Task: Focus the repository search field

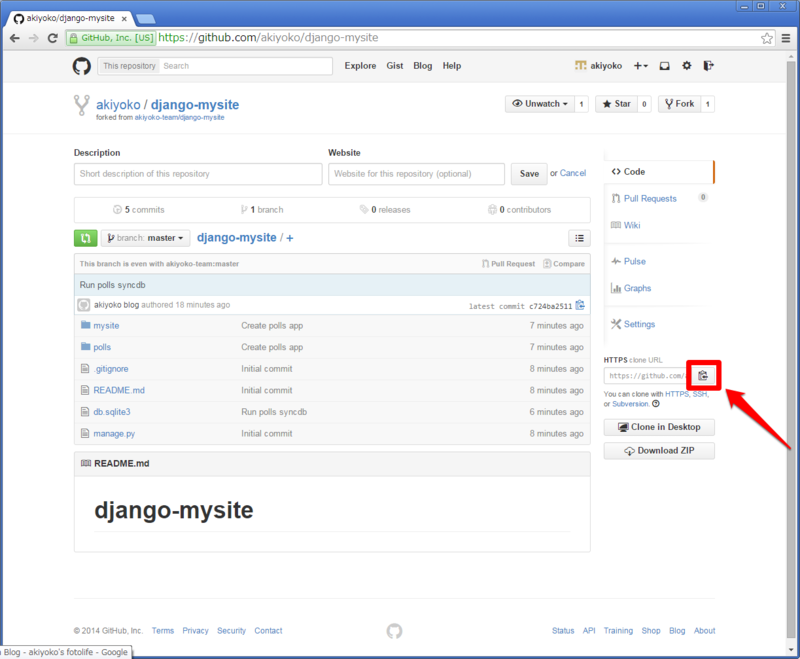Action: 246,66
